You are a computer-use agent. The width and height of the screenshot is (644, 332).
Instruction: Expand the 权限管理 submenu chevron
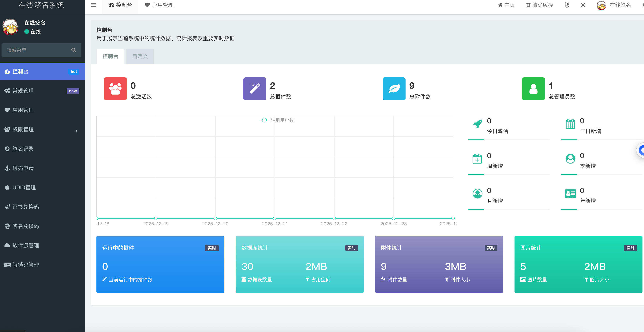click(77, 131)
